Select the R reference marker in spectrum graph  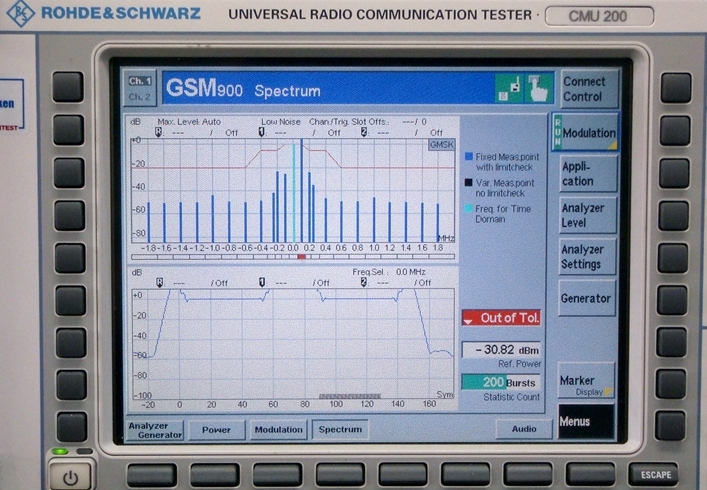pyautogui.click(x=158, y=132)
